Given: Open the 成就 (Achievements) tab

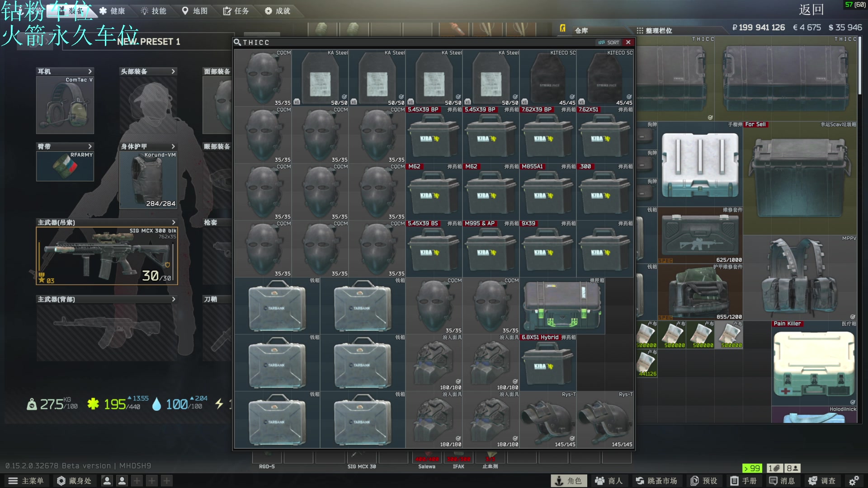Looking at the screenshot, I should point(278,11).
